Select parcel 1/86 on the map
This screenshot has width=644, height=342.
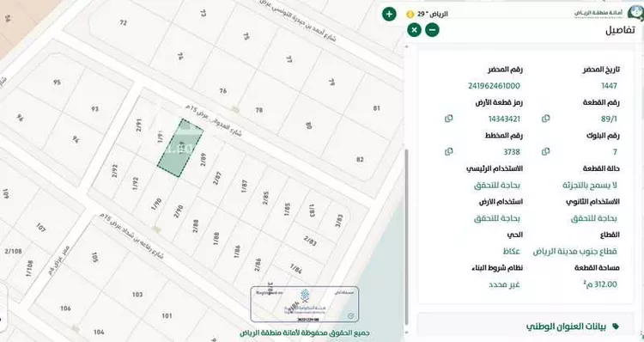[237, 252]
